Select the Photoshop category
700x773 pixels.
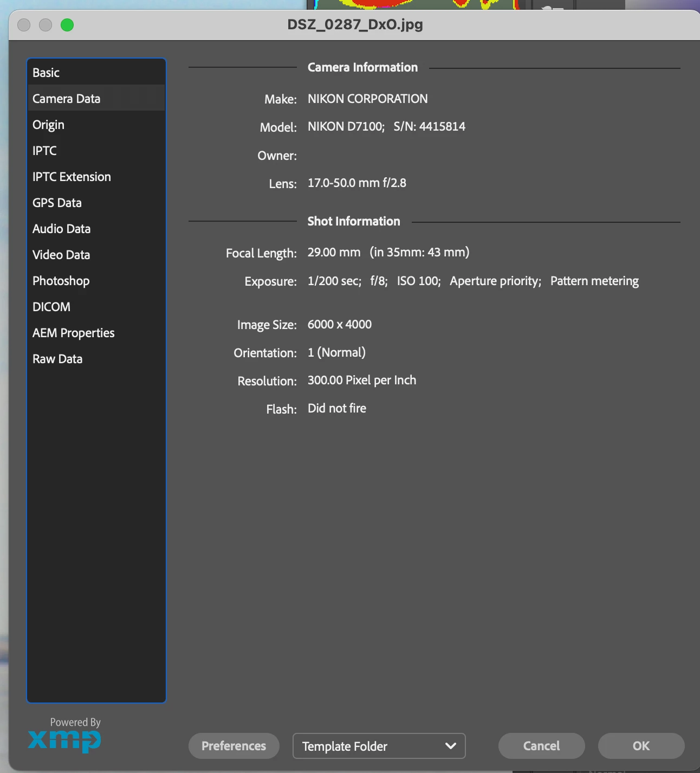pyautogui.click(x=96, y=280)
